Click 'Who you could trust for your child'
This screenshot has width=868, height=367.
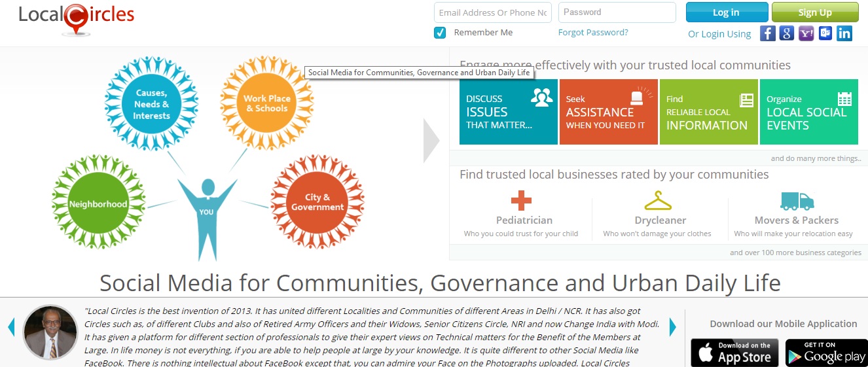click(521, 234)
